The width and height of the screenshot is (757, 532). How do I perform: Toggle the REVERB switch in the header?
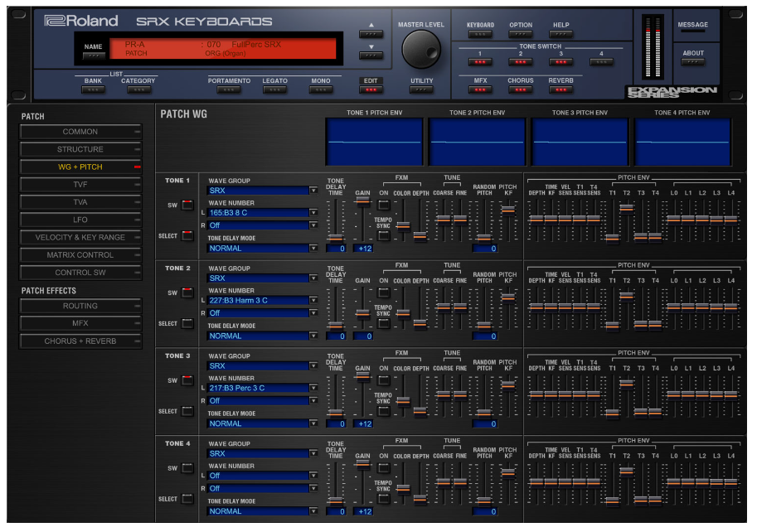(x=561, y=89)
